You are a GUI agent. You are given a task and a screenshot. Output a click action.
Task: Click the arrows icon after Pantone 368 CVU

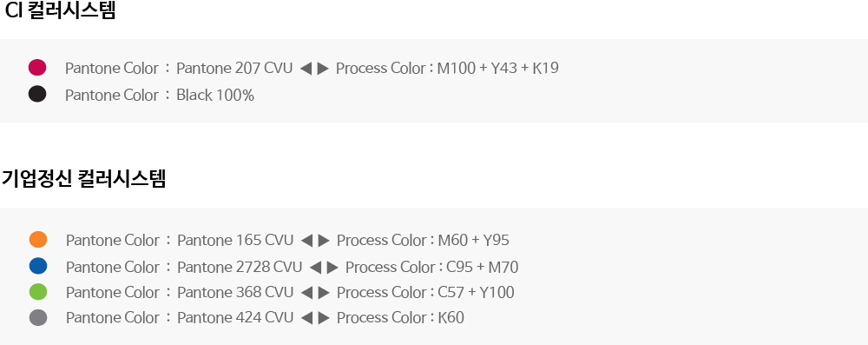(316, 292)
